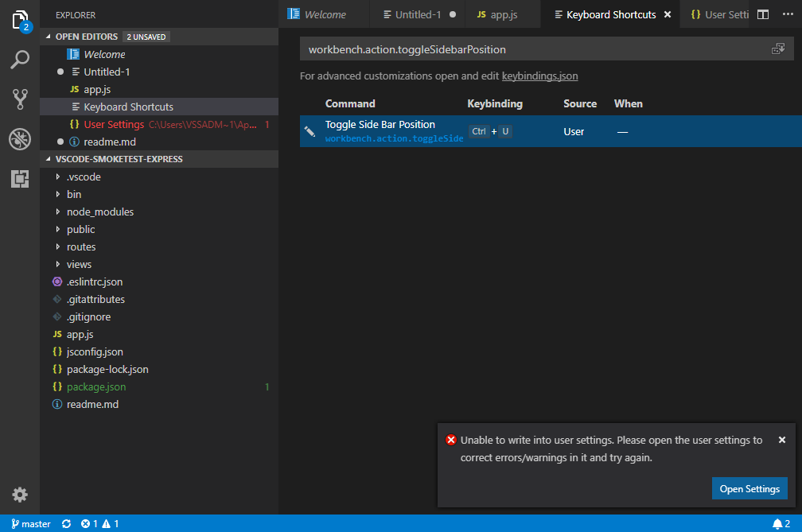Expand the routes folder

58,247
